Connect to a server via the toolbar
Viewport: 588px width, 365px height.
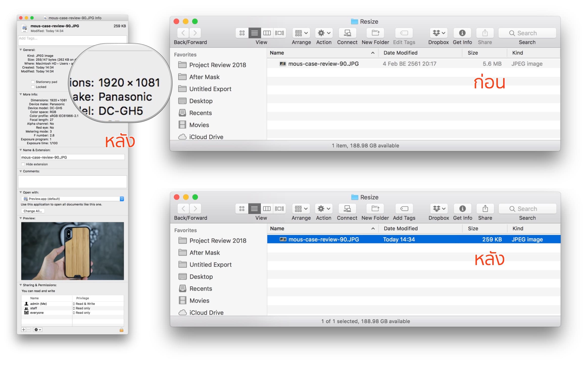pyautogui.click(x=347, y=33)
